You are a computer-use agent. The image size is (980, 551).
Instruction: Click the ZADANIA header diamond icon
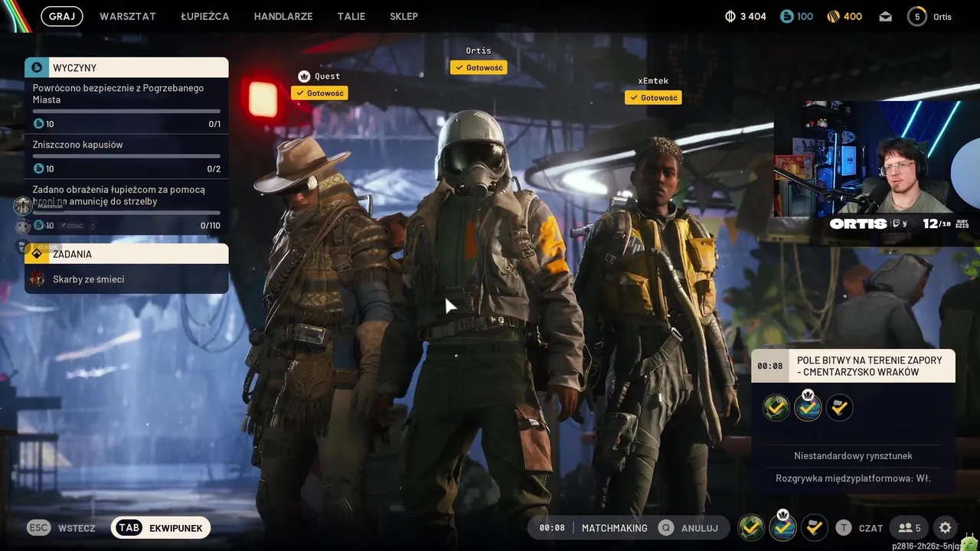tap(36, 254)
